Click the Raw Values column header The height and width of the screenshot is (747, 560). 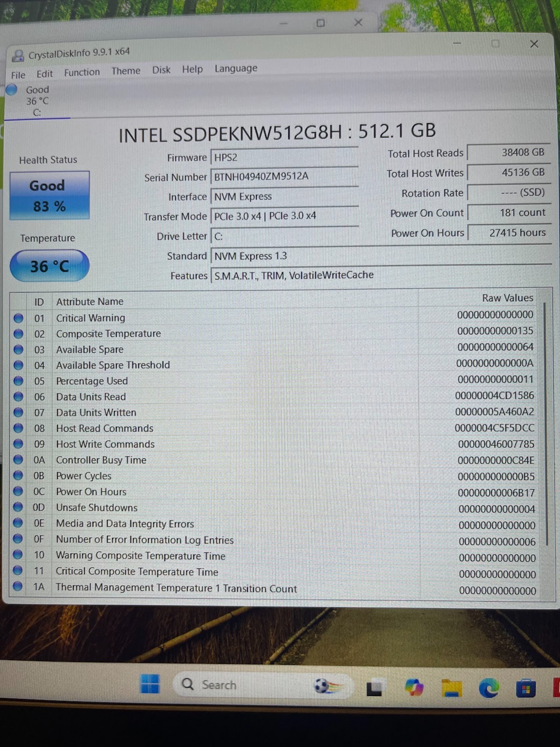click(508, 298)
